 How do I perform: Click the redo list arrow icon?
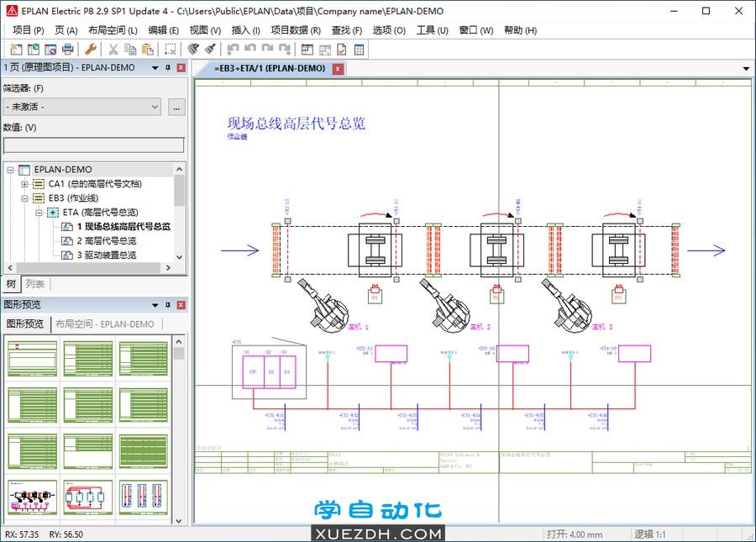[285, 50]
